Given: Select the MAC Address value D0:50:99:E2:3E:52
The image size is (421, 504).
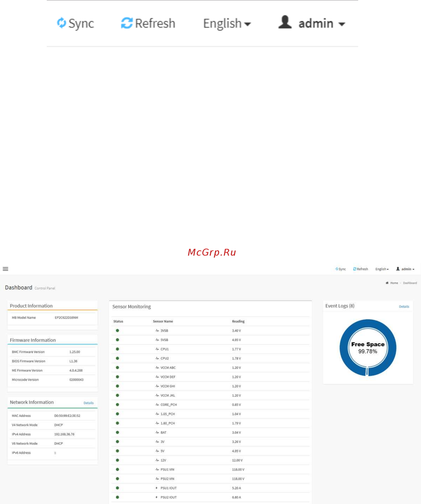Looking at the screenshot, I should [x=67, y=416].
